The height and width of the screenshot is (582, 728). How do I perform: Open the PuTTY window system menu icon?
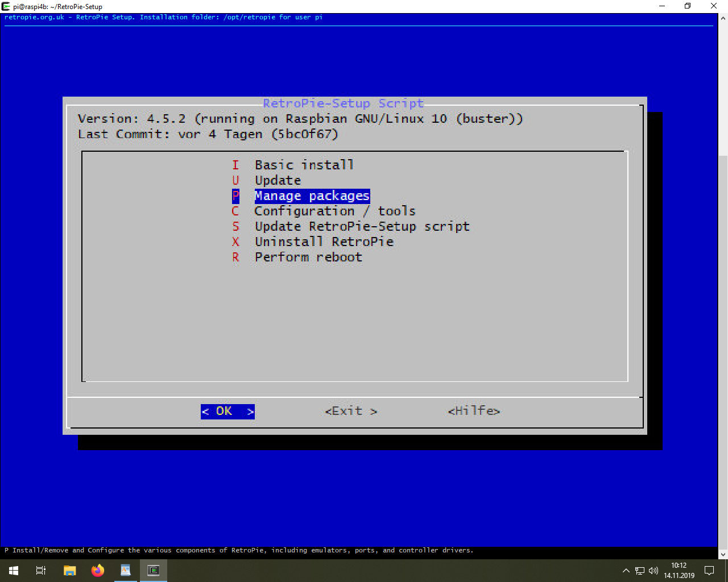tap(6, 6)
